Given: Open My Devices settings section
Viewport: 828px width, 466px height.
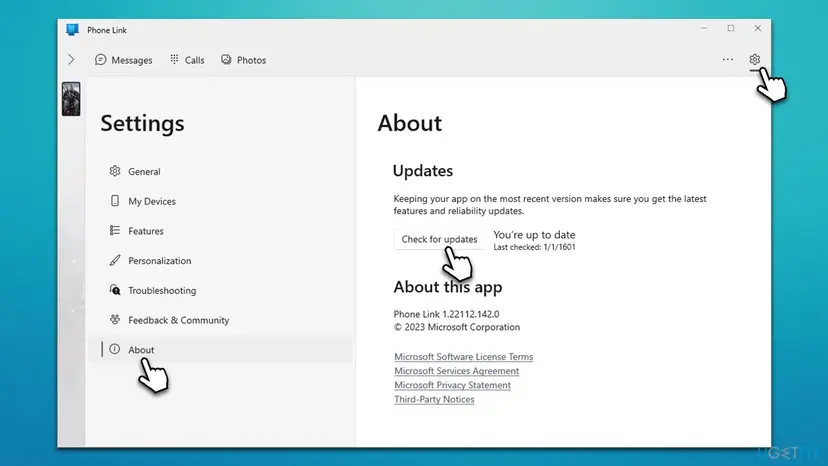Looking at the screenshot, I should click(221, 201).
